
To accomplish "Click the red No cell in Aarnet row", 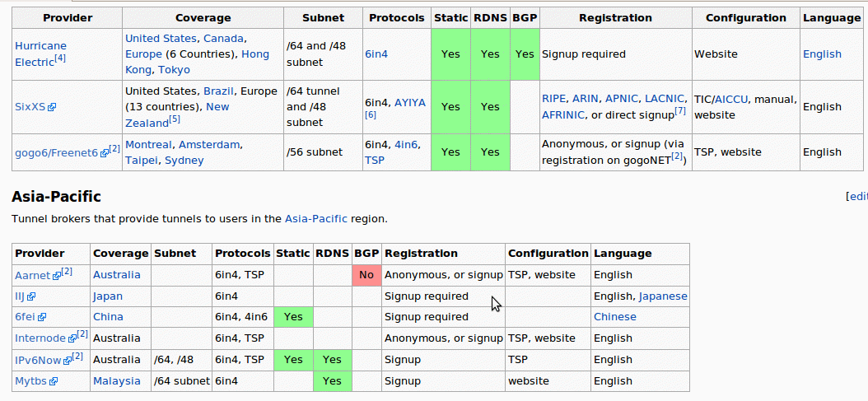I will (366, 275).
